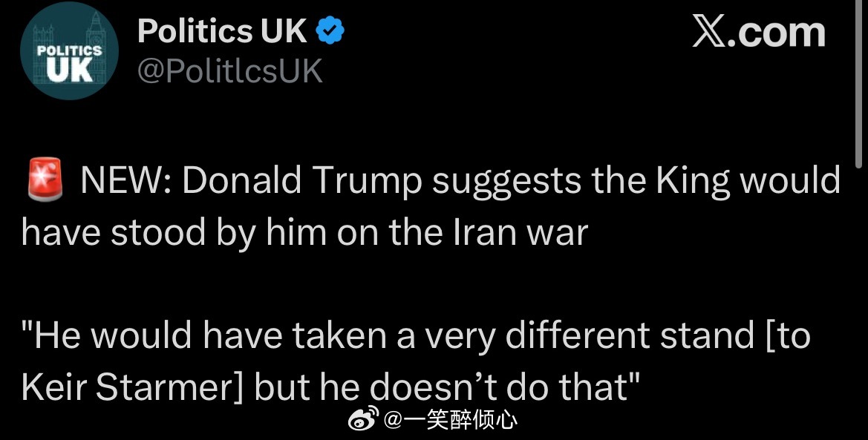Click "Donald Trump" in the headline
868x440 pixels.
point(302,182)
